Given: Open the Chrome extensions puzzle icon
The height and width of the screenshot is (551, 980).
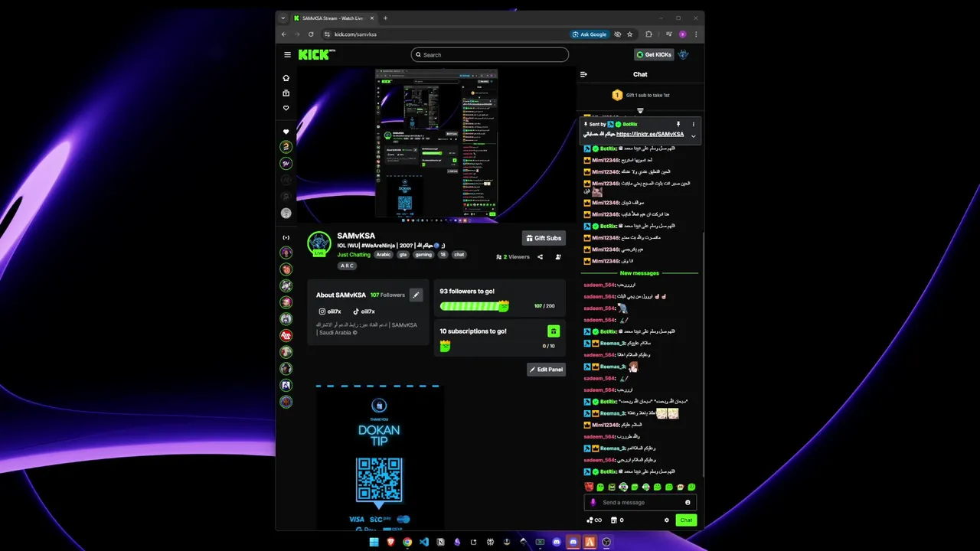Looking at the screenshot, I should [648, 34].
